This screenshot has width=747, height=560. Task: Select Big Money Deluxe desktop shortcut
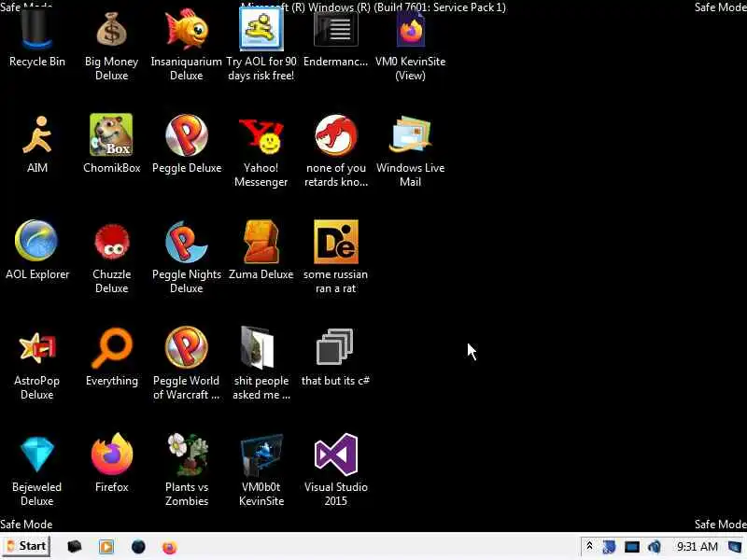pyautogui.click(x=111, y=30)
